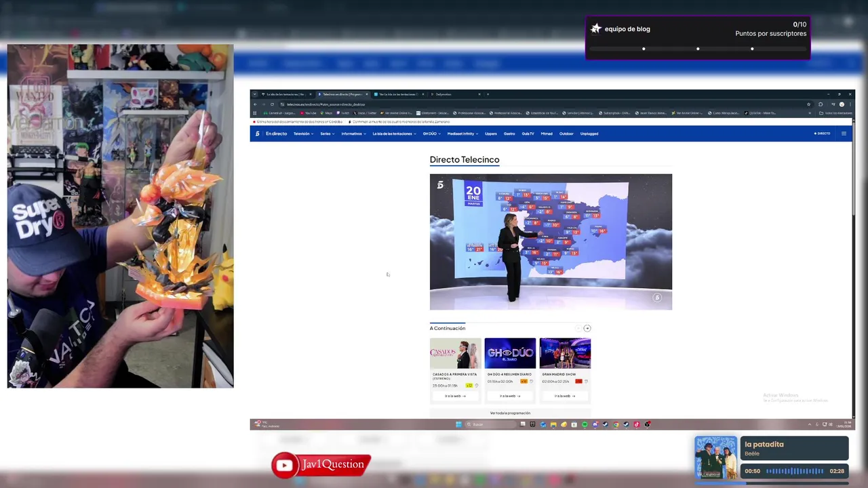Click the reminder icon for Casados a Primera Vista
Screen dimensions: 868x488
[477, 385]
